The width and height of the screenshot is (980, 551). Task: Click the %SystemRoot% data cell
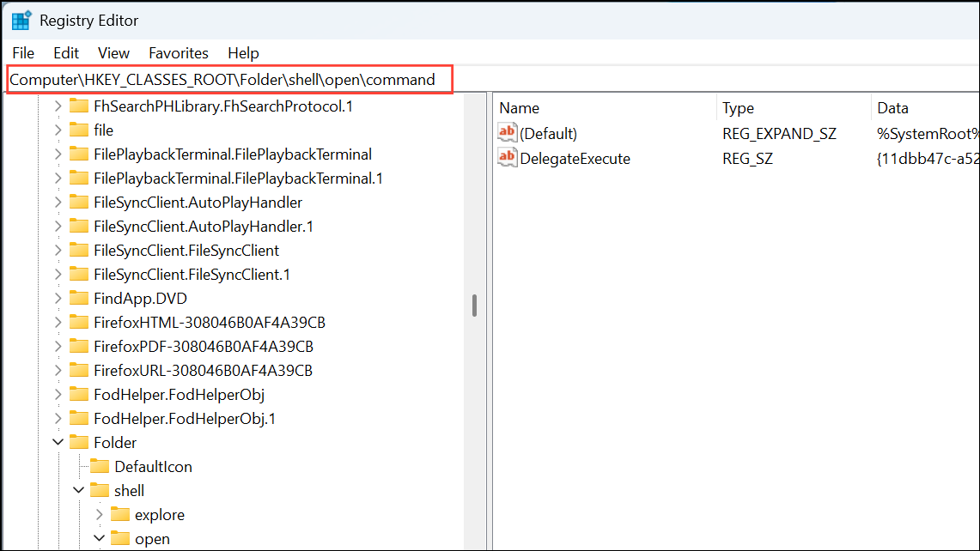(928, 134)
